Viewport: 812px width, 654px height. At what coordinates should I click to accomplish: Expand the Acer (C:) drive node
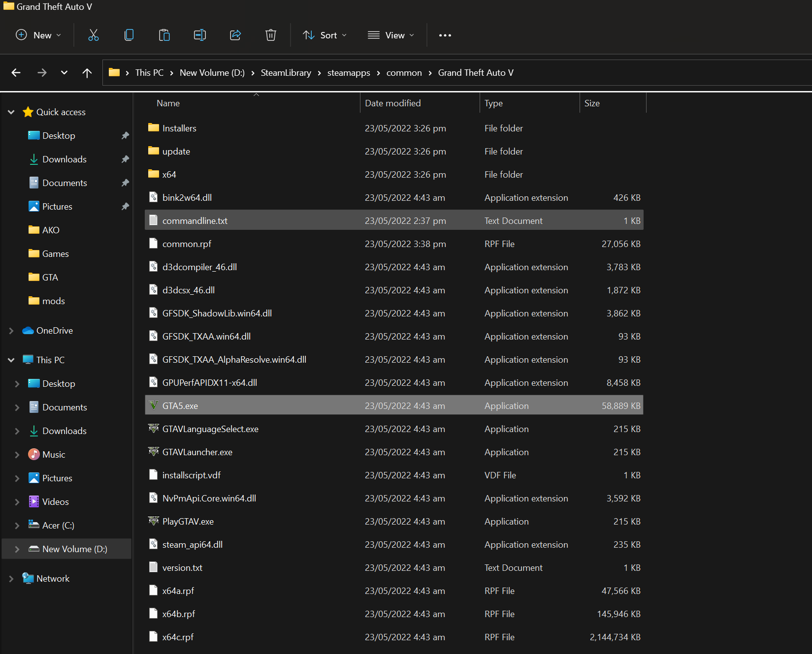tap(17, 526)
